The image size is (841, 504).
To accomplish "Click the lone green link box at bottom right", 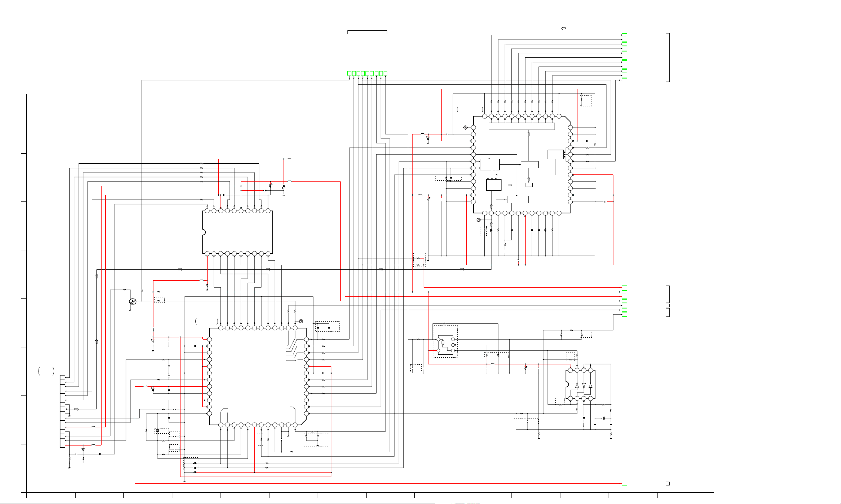I will [x=624, y=484].
